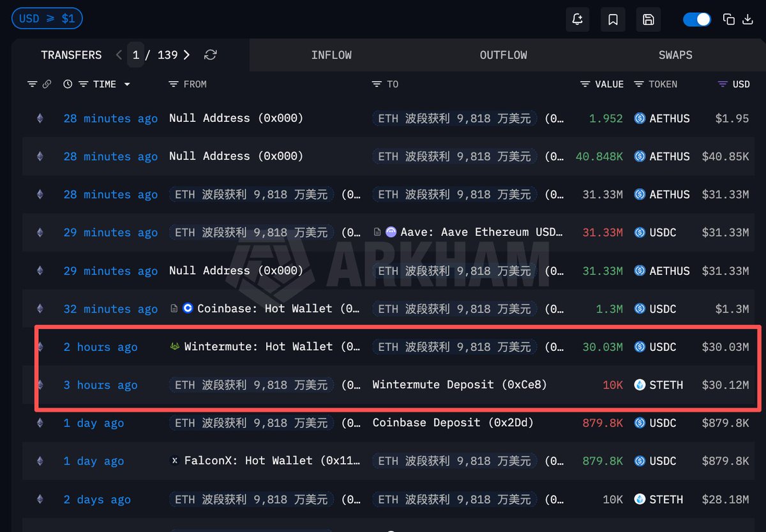Go to previous page of transfers

point(119,55)
